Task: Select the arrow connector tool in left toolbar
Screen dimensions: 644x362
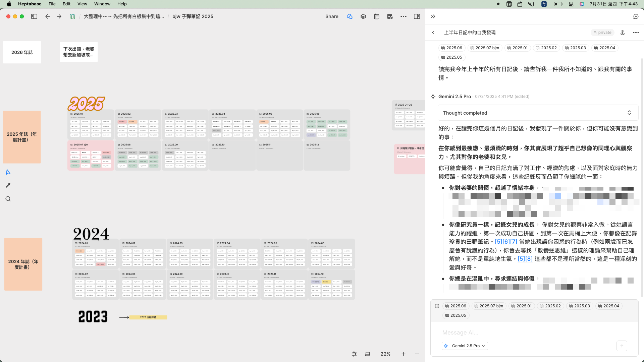Action: pyautogui.click(x=8, y=185)
